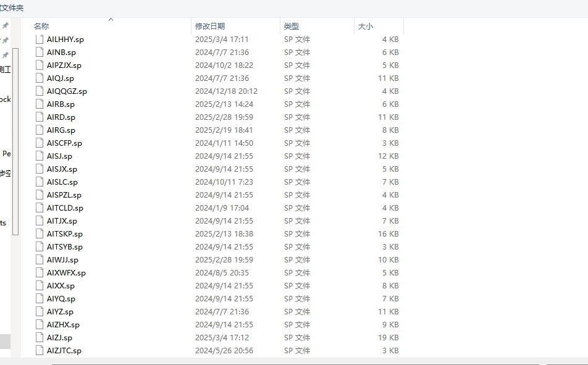Select file name AINB.sp
Image resolution: width=588 pixels, height=365 pixels.
coord(61,52)
